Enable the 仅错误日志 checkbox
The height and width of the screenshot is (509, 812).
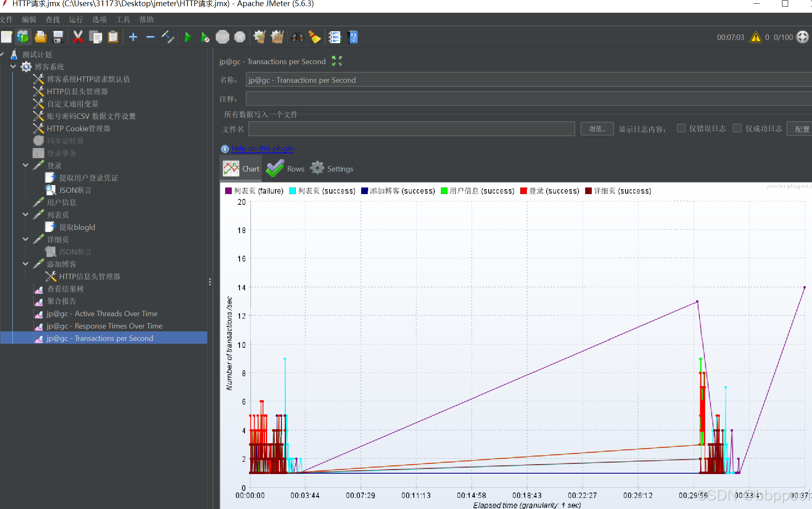[x=681, y=128]
